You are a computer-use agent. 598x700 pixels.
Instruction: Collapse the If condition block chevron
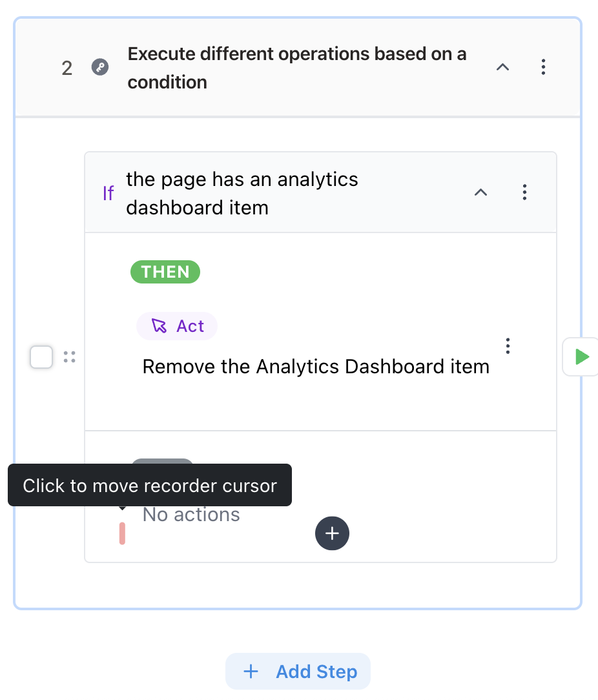click(x=480, y=192)
